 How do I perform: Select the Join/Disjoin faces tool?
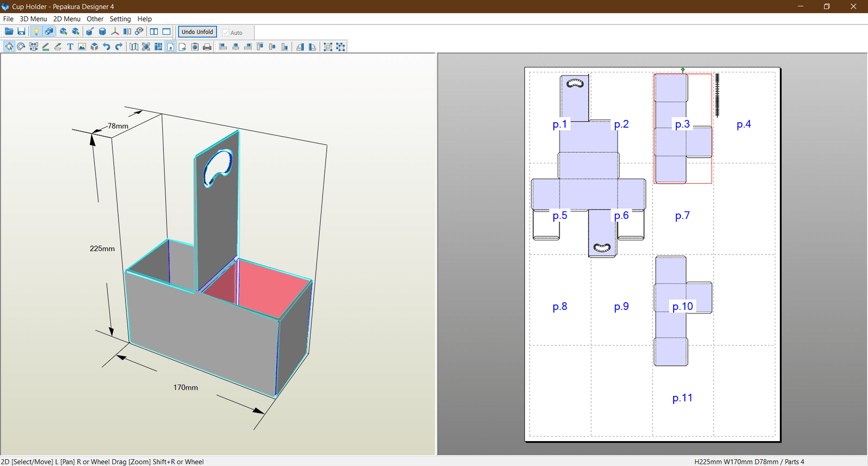tap(33, 47)
